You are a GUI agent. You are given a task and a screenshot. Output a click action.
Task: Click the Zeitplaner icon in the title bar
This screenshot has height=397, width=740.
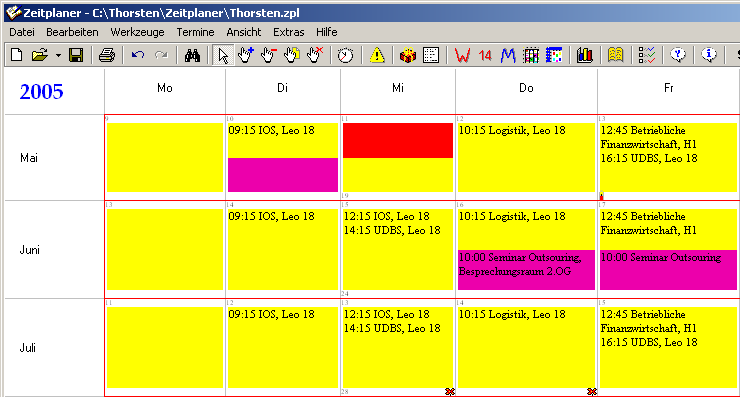point(14,12)
